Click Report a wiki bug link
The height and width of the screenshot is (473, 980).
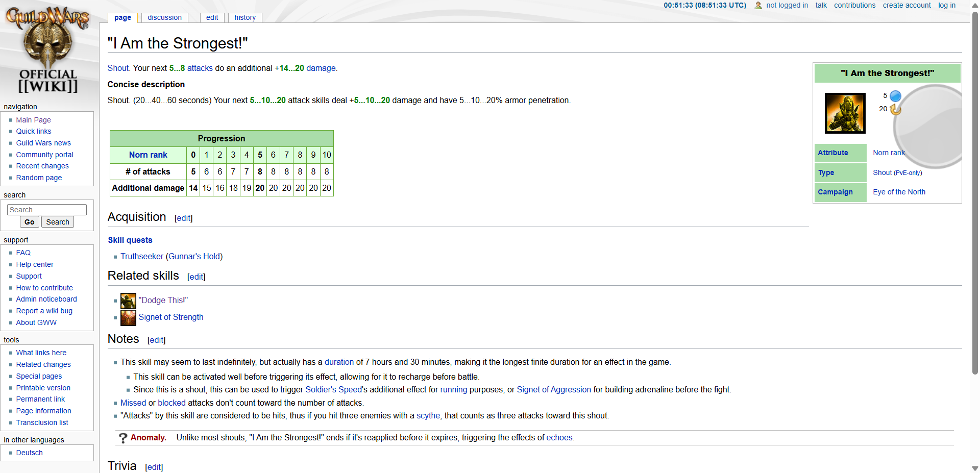[x=44, y=311]
